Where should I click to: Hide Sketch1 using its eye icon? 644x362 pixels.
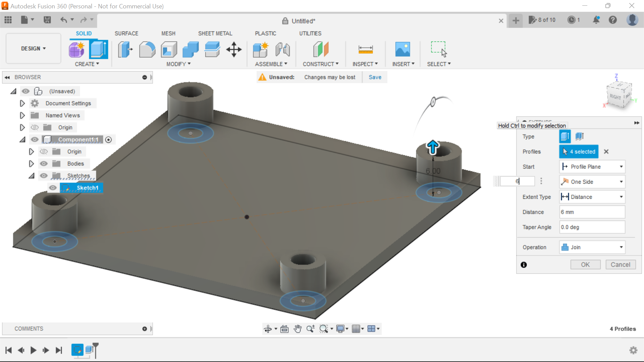coord(53,188)
